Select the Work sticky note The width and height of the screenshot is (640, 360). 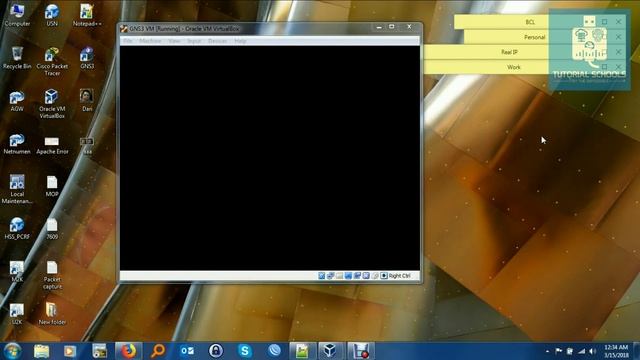[514, 67]
